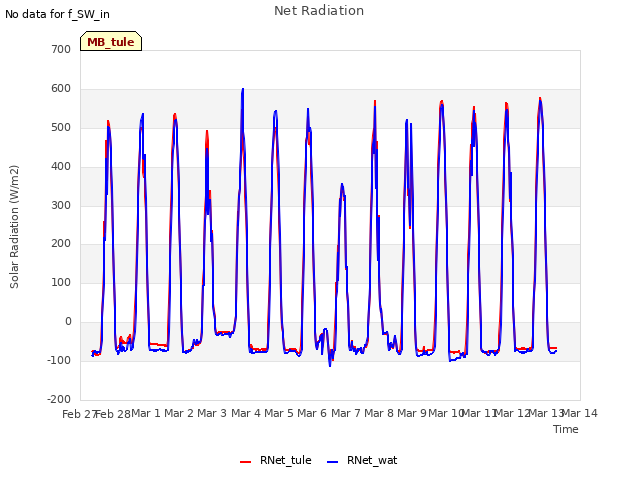Click the 400 y-axis tick label
This screenshot has height=480, width=640.
click(61, 167)
